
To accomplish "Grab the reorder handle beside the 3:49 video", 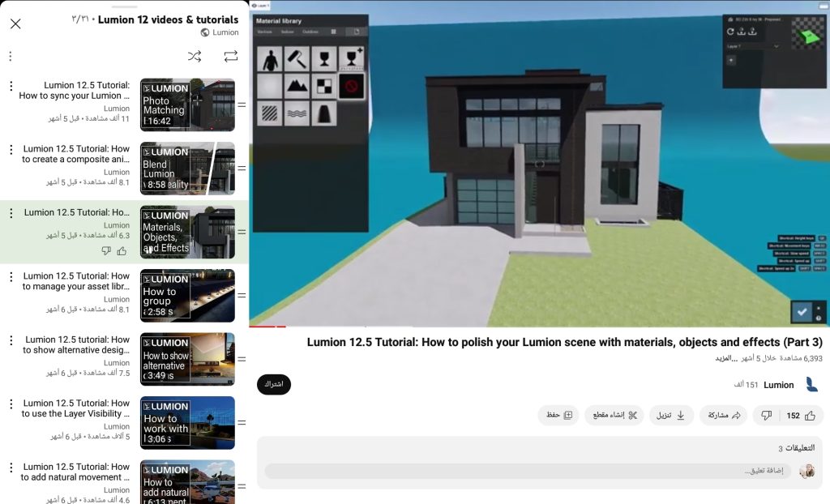I will (x=242, y=359).
